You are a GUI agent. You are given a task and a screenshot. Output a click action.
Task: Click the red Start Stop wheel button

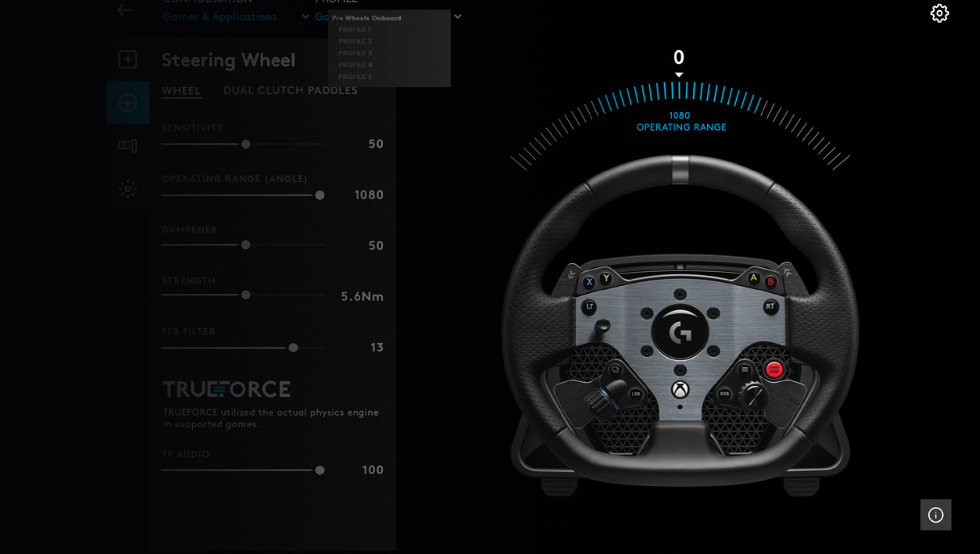pyautogui.click(x=773, y=370)
